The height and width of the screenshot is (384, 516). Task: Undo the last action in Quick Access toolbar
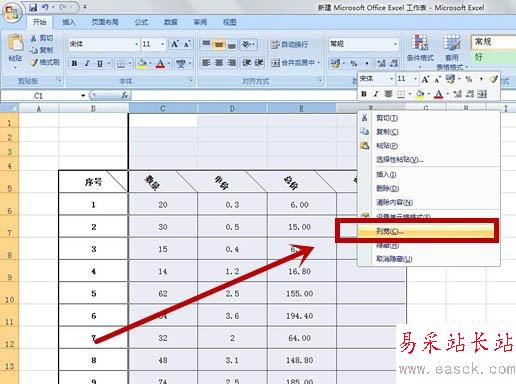(x=45, y=7)
